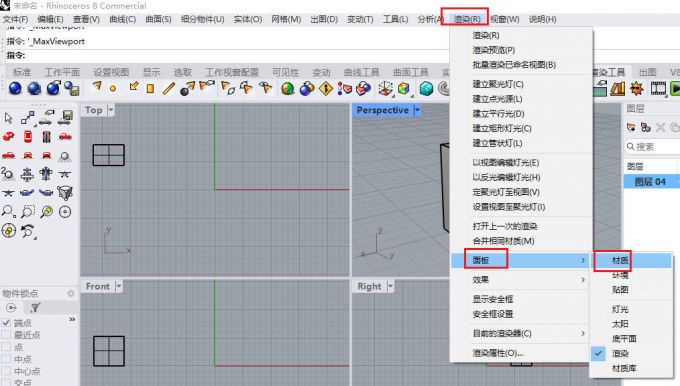The image size is (680, 386).
Task: Click the yellow line drawing tool icon
Action: (169, 88)
